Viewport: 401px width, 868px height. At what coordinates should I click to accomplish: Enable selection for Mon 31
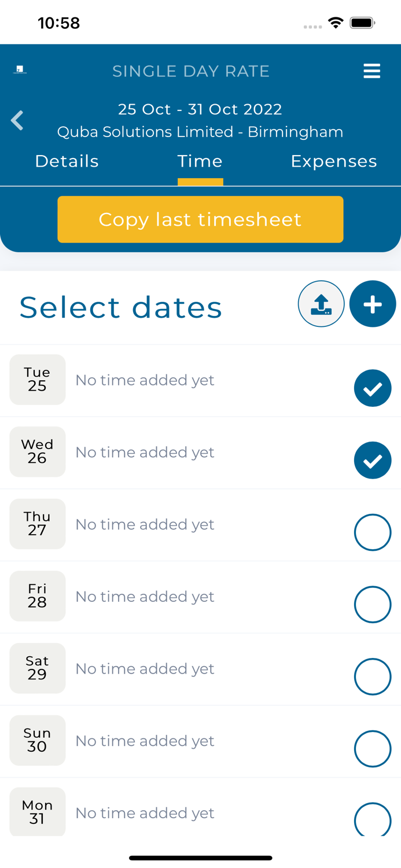(373, 821)
